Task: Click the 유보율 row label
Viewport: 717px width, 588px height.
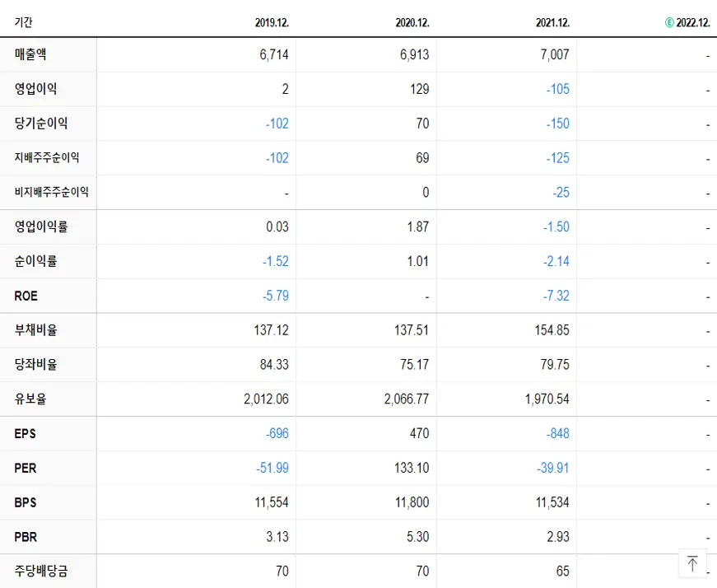Action: (x=30, y=399)
